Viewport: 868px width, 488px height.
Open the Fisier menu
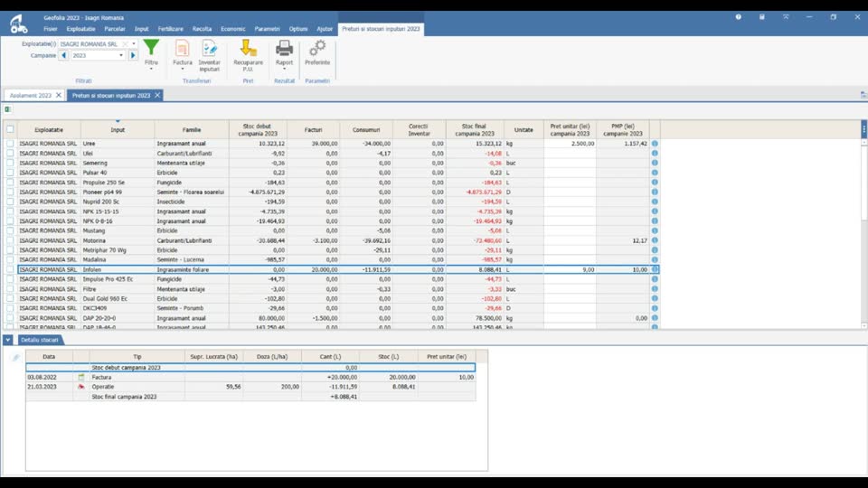51,29
